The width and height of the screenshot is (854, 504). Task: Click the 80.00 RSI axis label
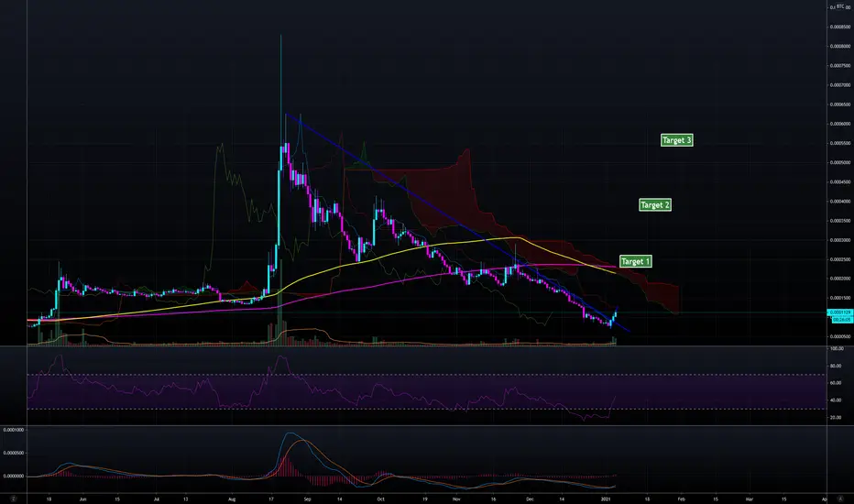pyautogui.click(x=836, y=367)
